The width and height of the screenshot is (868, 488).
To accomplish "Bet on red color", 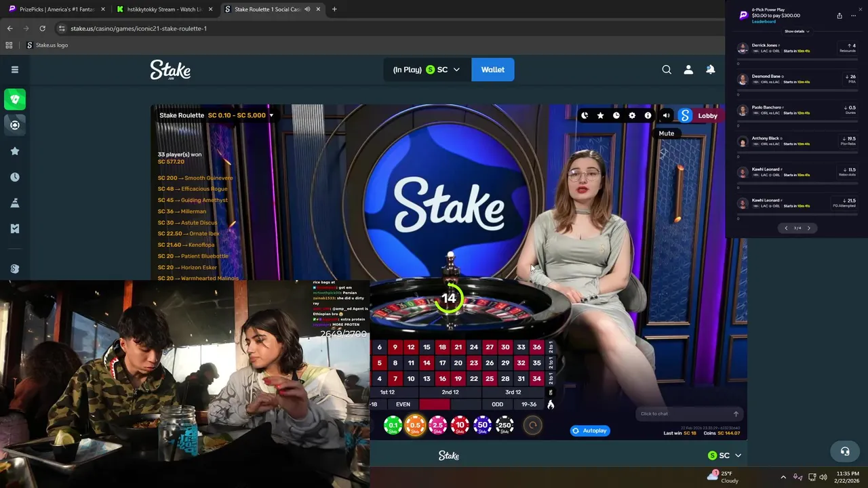I will [x=435, y=404].
